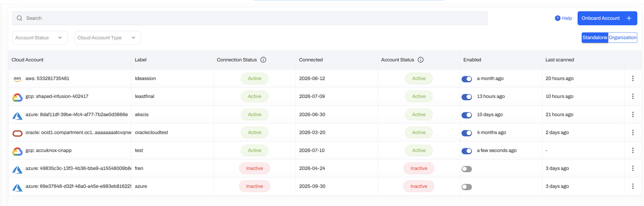This screenshot has width=644, height=206.
Task: Select account name gcp: accuknox-cnapp
Action: pos(48,150)
